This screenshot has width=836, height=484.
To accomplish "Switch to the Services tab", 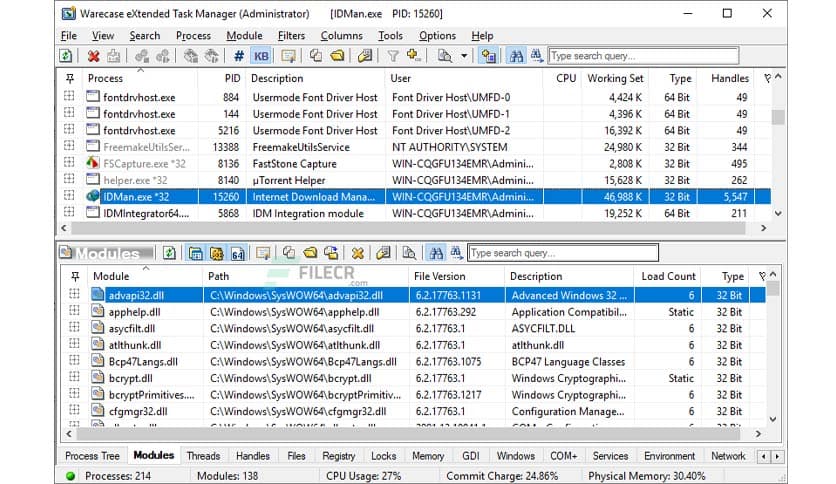I will [610, 456].
